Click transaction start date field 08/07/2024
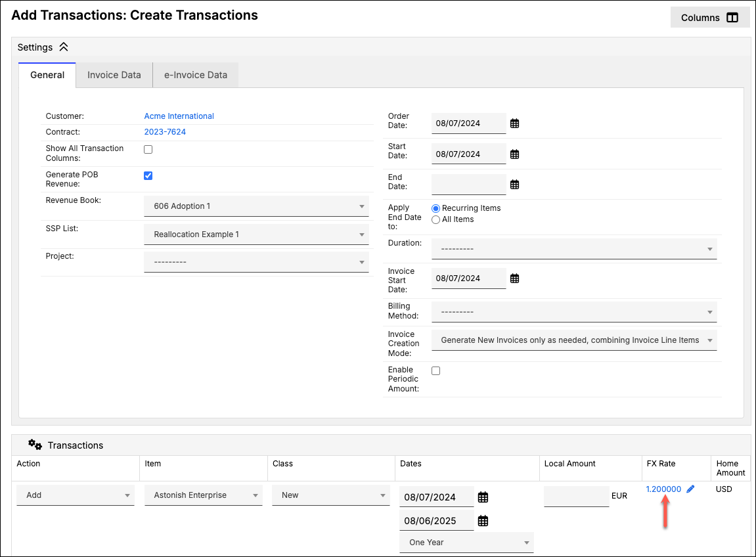 coord(437,497)
